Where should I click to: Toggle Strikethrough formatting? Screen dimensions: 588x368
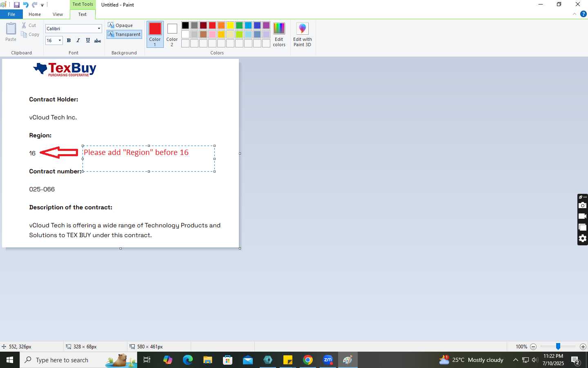coord(98,40)
